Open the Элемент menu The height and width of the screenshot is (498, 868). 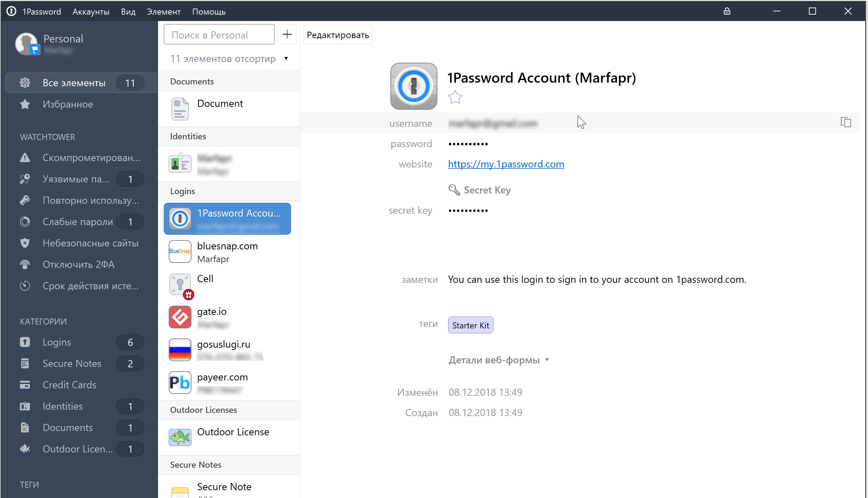tap(163, 11)
